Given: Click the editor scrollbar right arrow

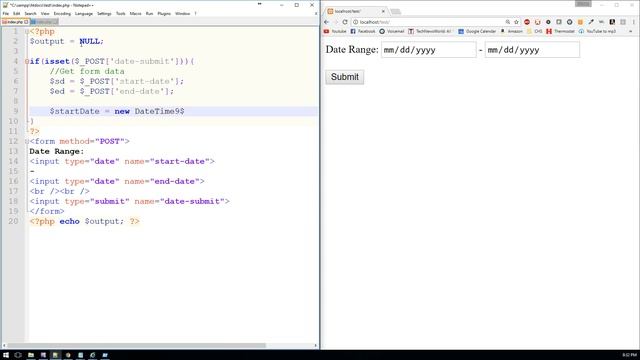Looking at the screenshot, I should point(316,345).
